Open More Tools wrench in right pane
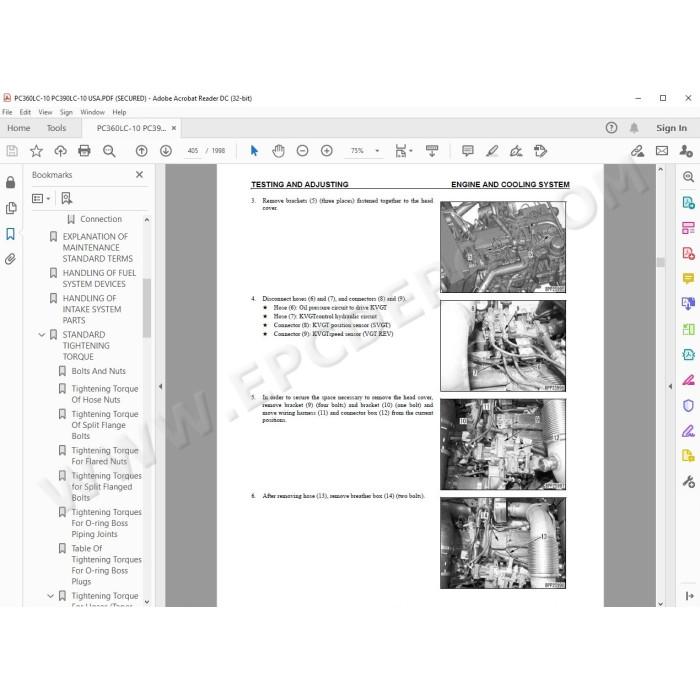 click(688, 481)
